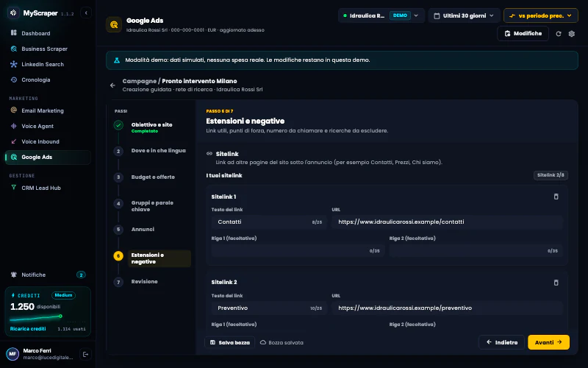Click the Notifiche bell icon
This screenshot has height=368, width=588.
tap(14, 275)
